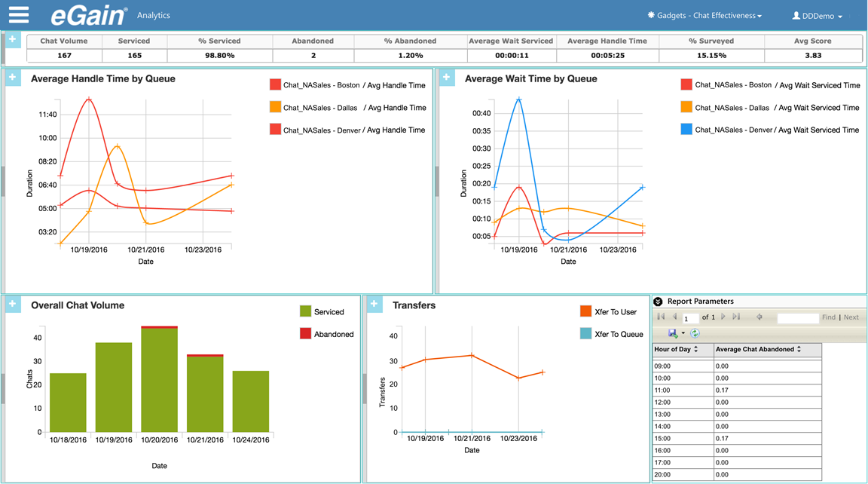
Task: Open the export format dropdown arrow
Action: click(x=683, y=332)
